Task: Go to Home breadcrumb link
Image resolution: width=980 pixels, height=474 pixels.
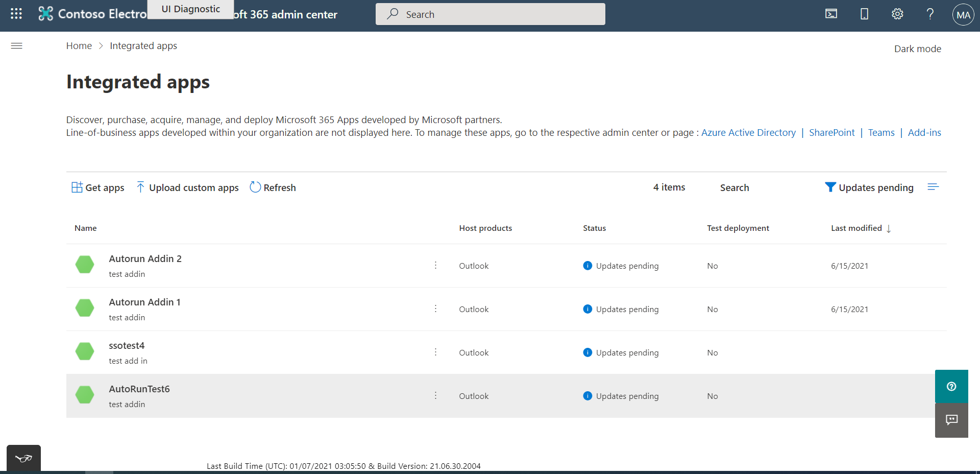Action: (x=79, y=46)
